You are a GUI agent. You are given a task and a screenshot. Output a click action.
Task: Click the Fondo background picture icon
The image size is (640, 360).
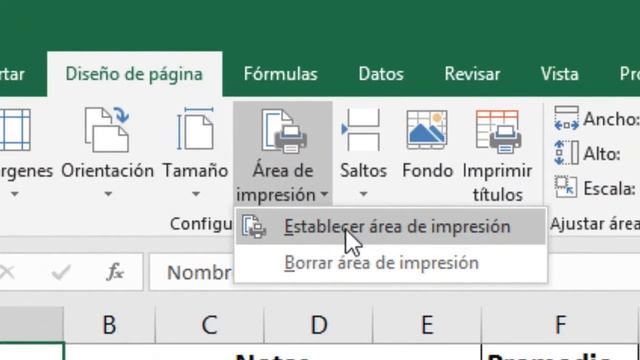(x=427, y=130)
